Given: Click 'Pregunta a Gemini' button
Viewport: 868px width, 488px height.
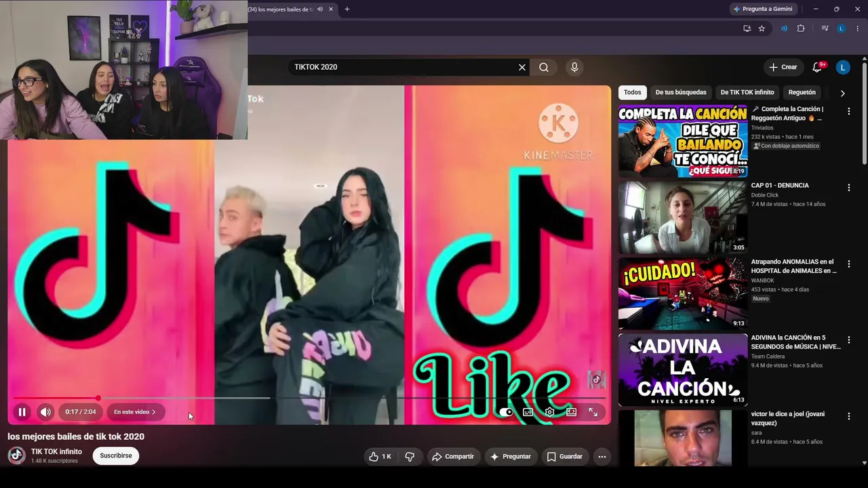Looking at the screenshot, I should pos(763,9).
